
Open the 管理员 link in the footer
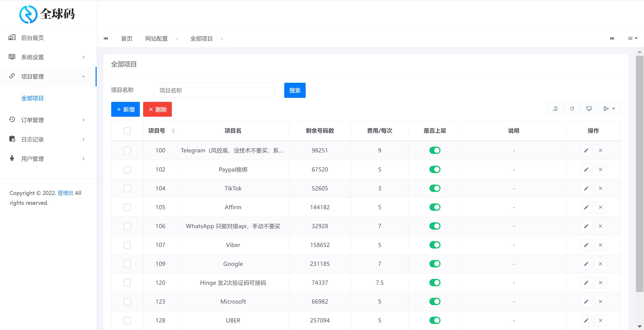pos(65,193)
